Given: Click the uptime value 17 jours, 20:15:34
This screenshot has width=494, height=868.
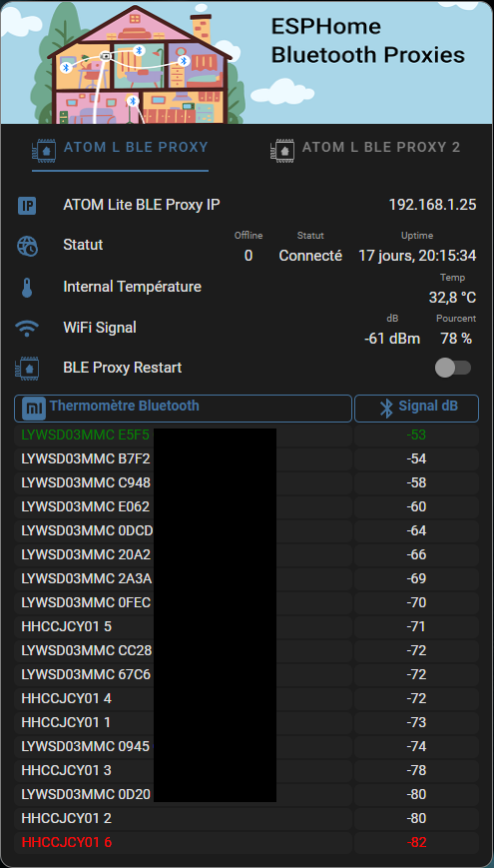Looking at the screenshot, I should (417, 256).
